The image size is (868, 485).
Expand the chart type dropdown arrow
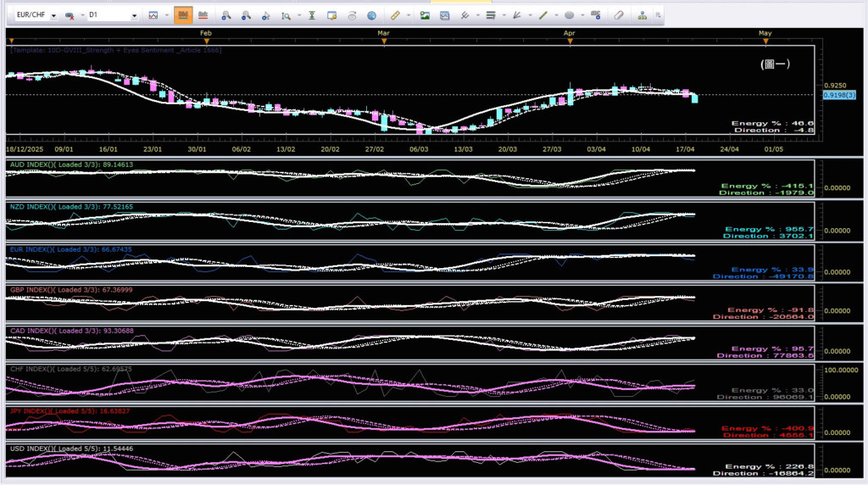[164, 15]
